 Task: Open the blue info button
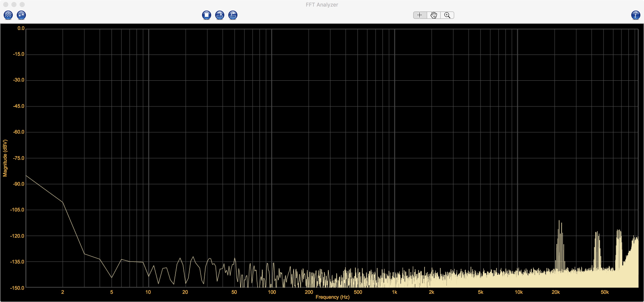[636, 15]
